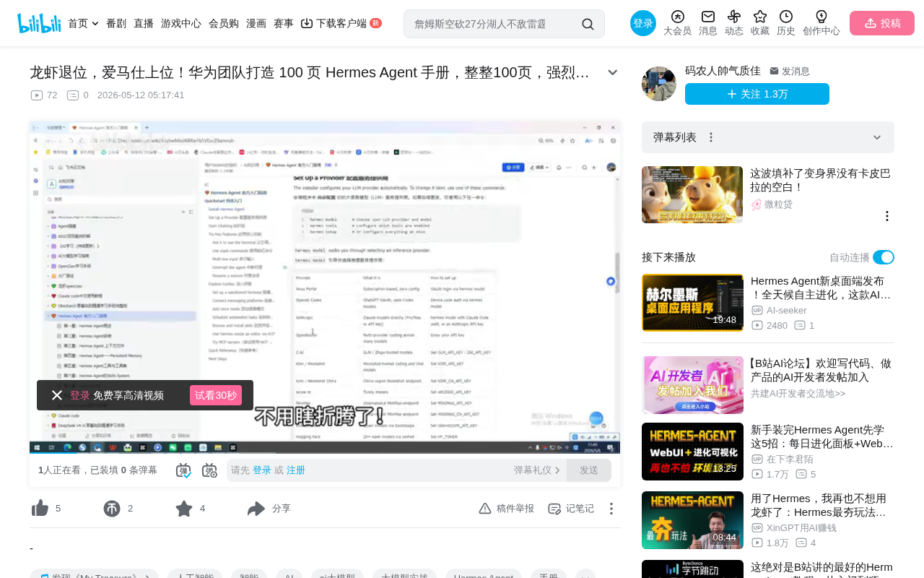
Task: Send message to uploader via 发消息
Action: click(790, 71)
